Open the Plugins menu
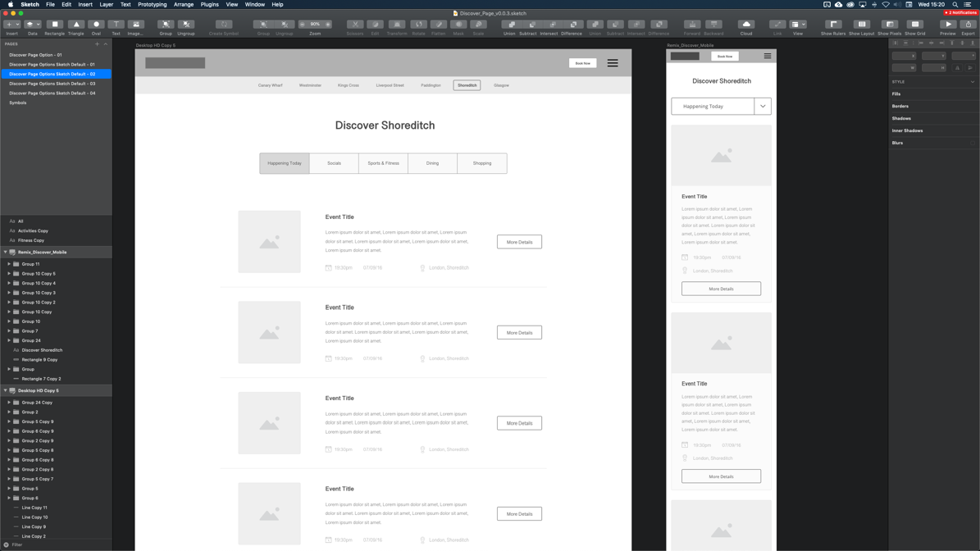Screen dimensions: 980x551 pyautogui.click(x=209, y=4)
